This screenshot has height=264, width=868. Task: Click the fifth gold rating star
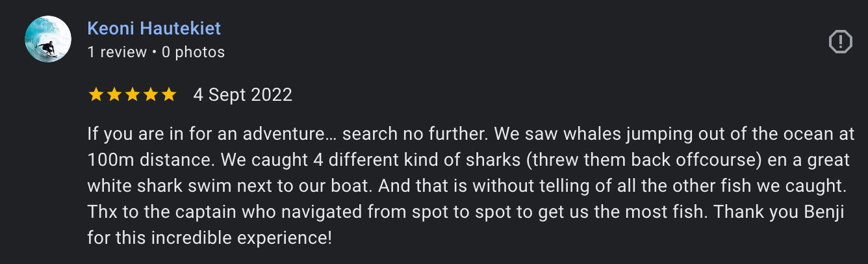168,96
